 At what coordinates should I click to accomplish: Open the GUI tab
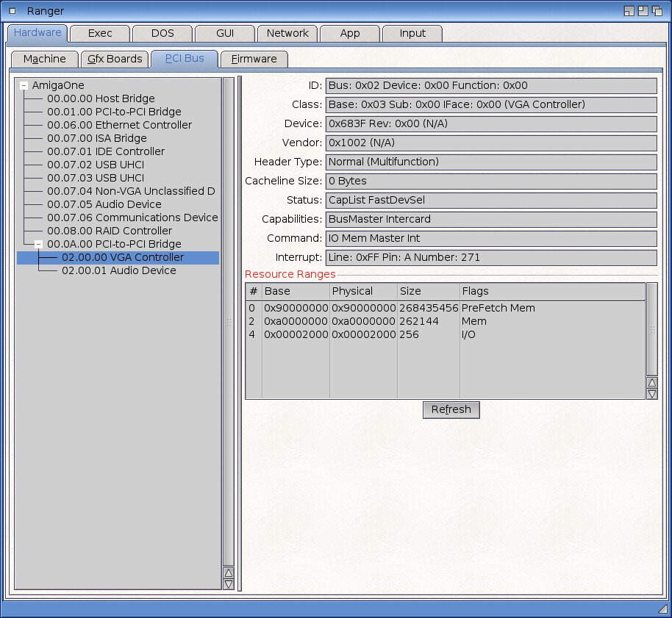coord(225,33)
